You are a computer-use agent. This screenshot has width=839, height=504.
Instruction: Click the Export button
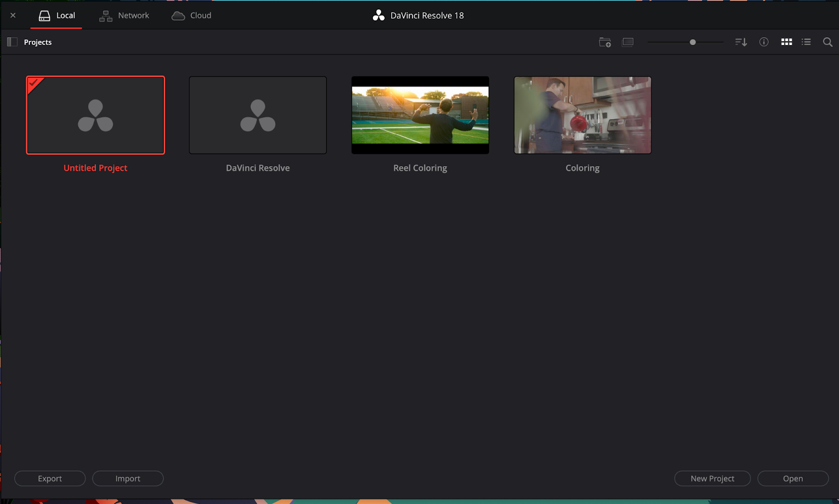pos(50,478)
